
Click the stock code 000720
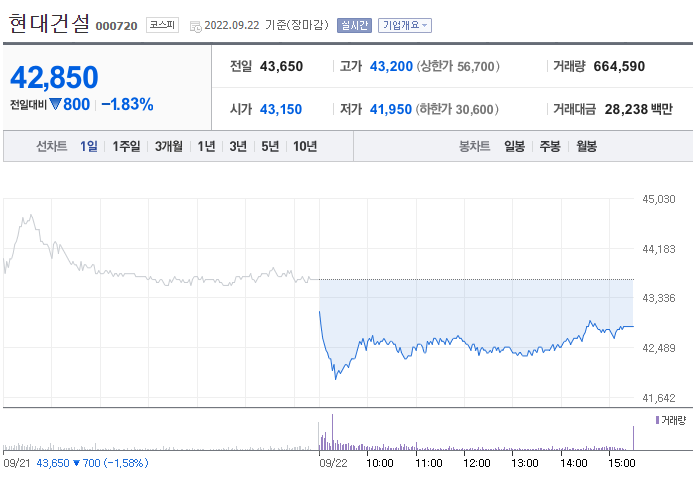tap(117, 26)
